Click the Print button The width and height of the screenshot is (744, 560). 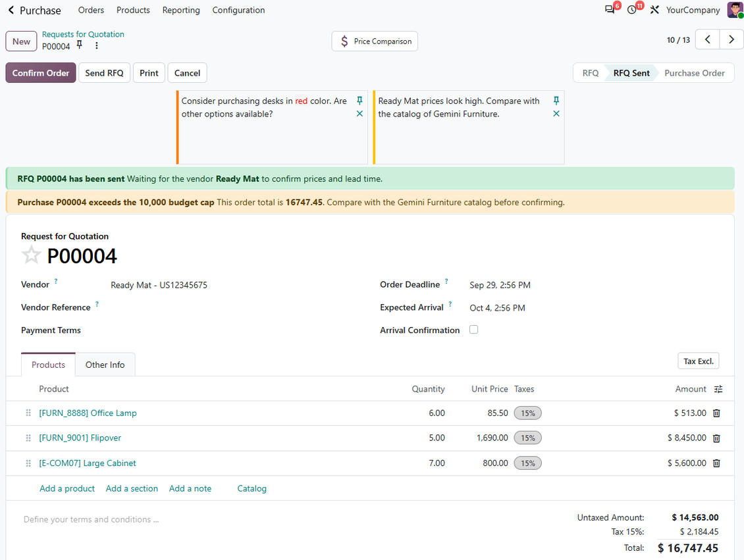pyautogui.click(x=149, y=72)
